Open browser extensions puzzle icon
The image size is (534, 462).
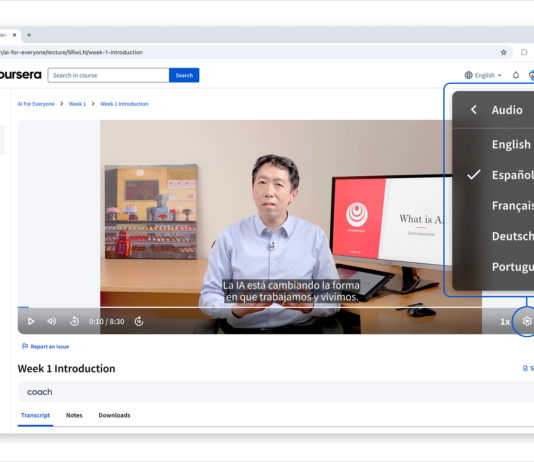point(524,52)
